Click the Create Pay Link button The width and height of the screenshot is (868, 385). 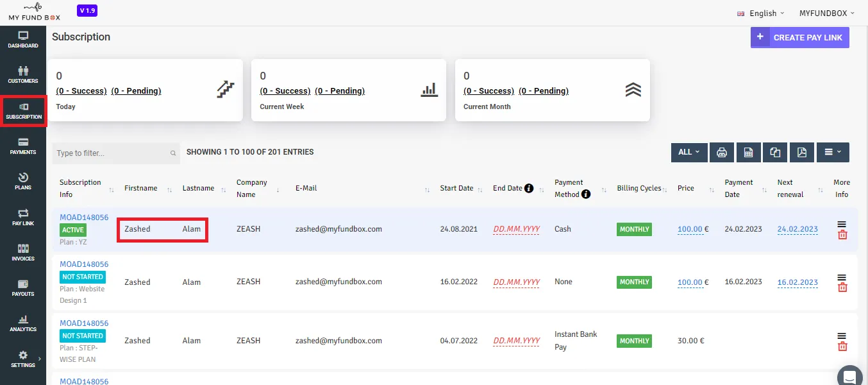(800, 37)
